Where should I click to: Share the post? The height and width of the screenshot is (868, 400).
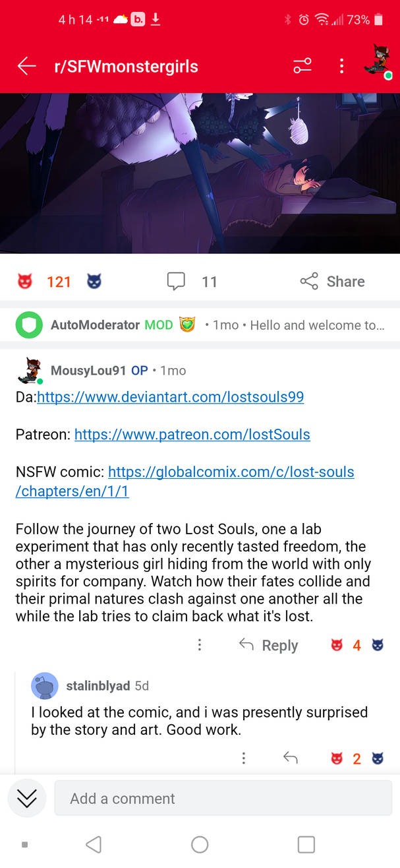(x=332, y=282)
